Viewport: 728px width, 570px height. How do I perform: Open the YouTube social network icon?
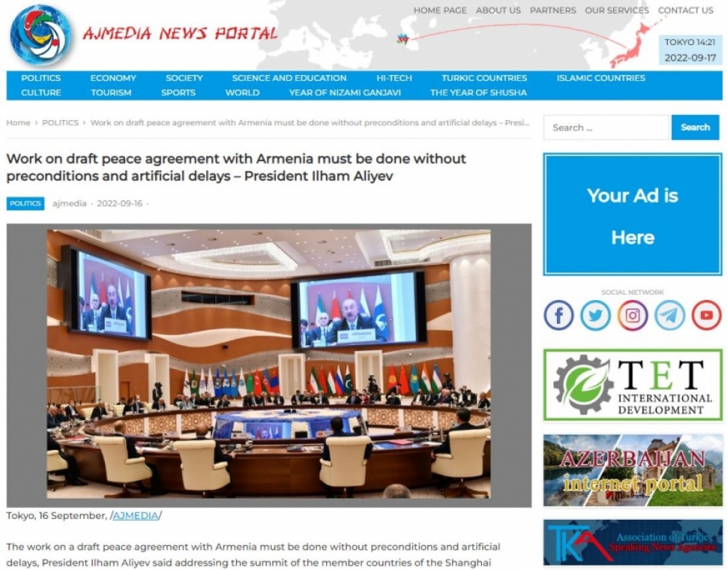point(707,315)
